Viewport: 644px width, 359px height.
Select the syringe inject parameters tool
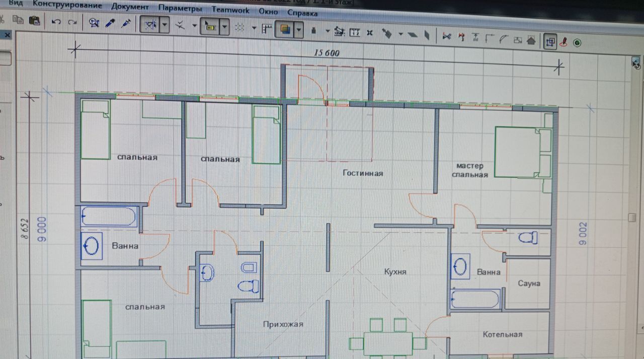(126, 23)
